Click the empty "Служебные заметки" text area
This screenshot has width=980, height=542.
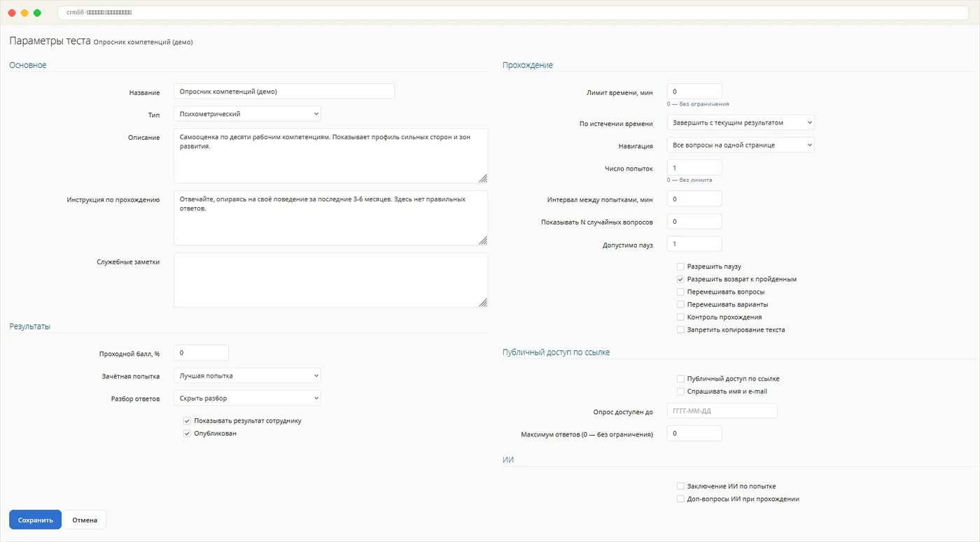[330, 280]
